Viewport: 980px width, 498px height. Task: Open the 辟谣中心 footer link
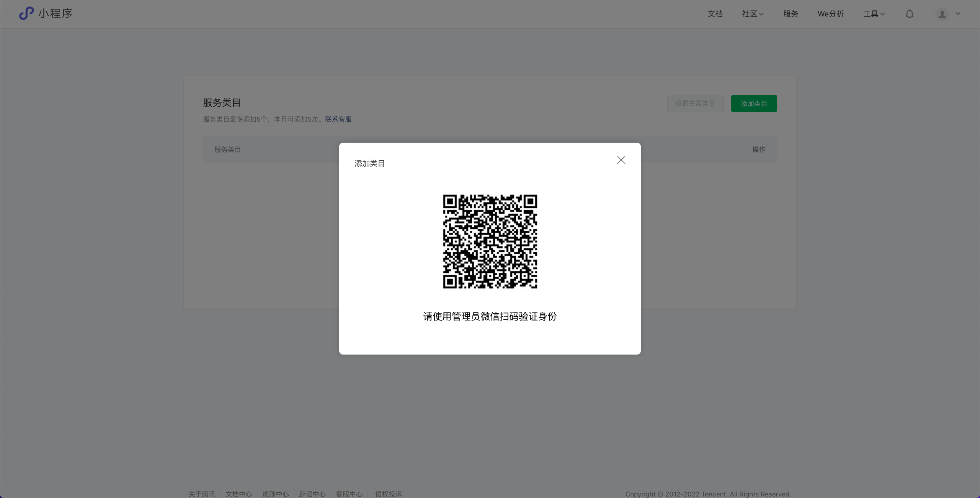coord(312,494)
